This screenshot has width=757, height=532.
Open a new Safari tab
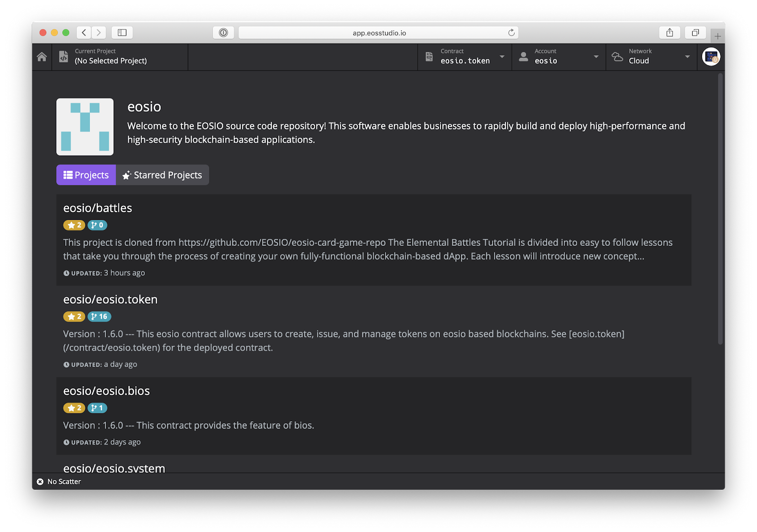point(718,36)
